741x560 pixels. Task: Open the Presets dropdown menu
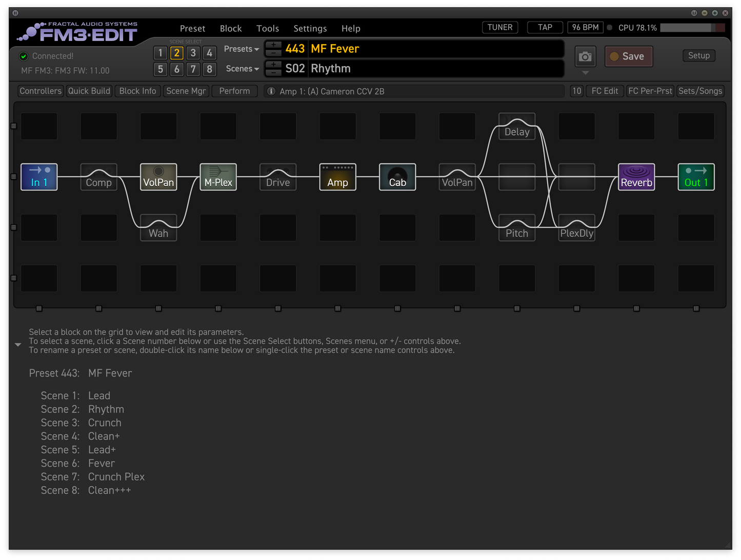tap(241, 49)
